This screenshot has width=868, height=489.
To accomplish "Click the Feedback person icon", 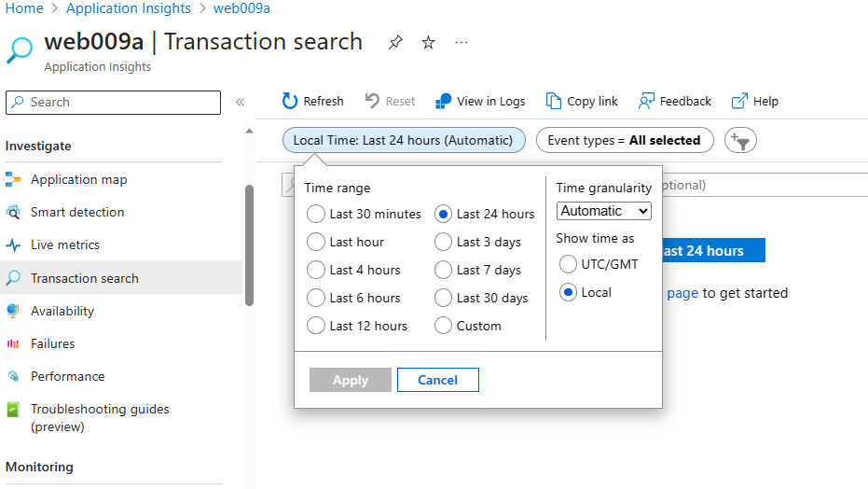I will click(x=646, y=101).
